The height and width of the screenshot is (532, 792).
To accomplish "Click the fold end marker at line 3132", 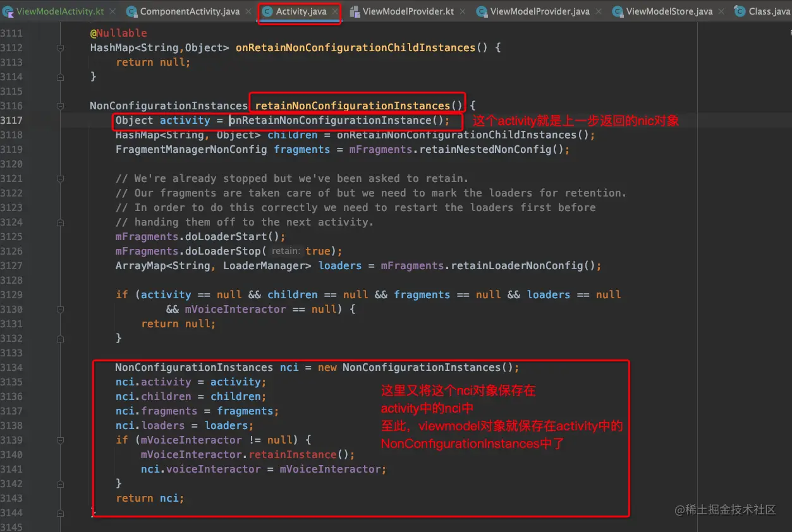I will 60,338.
